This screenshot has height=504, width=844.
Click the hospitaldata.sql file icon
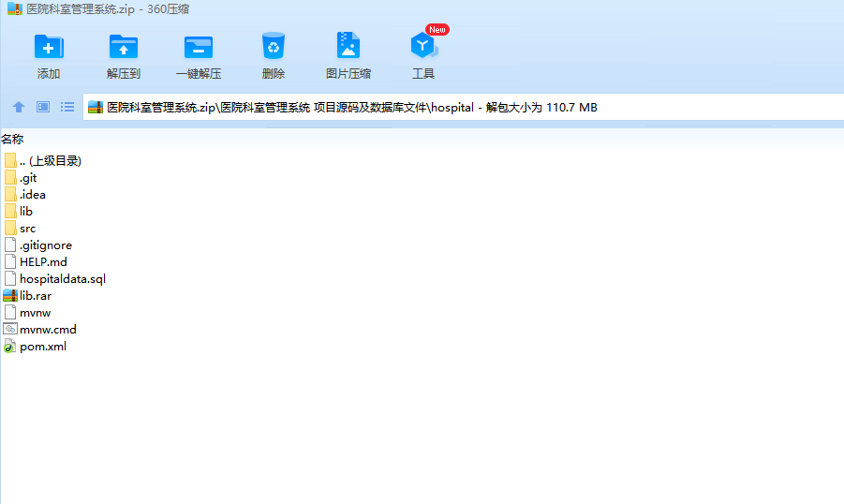coord(10,278)
